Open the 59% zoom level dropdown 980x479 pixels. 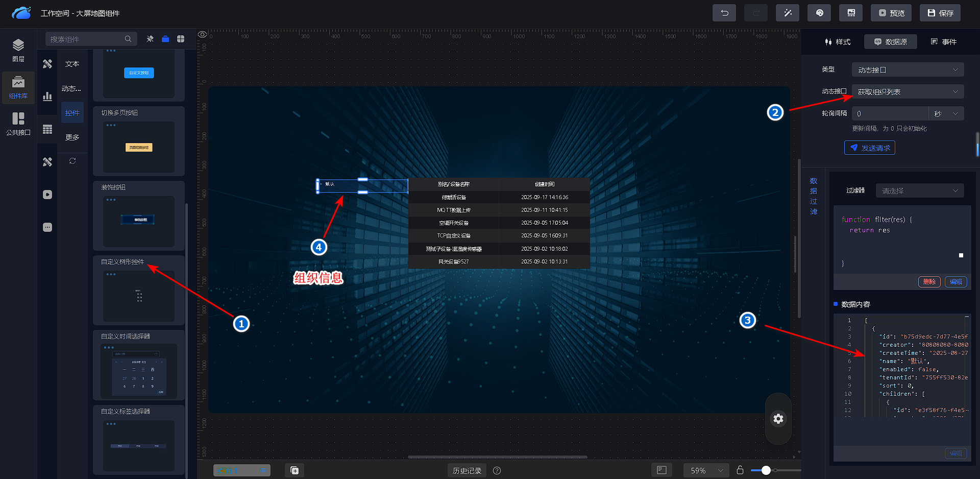pos(707,470)
